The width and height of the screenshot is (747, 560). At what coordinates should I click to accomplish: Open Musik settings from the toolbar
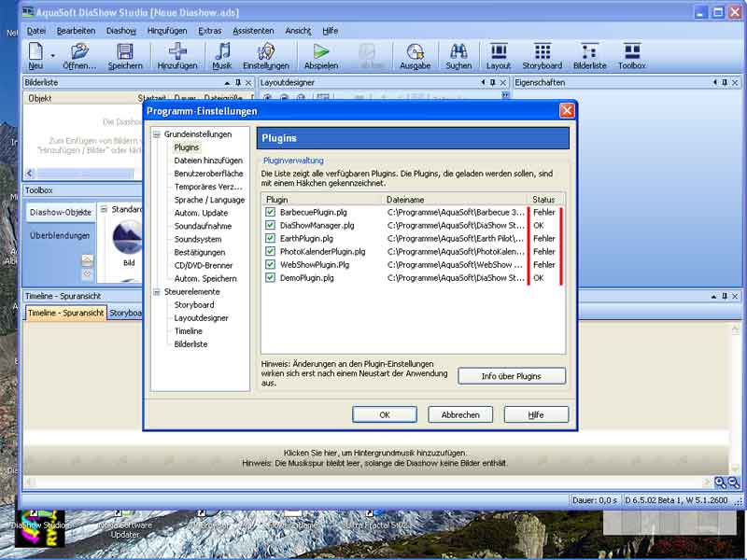click(222, 52)
